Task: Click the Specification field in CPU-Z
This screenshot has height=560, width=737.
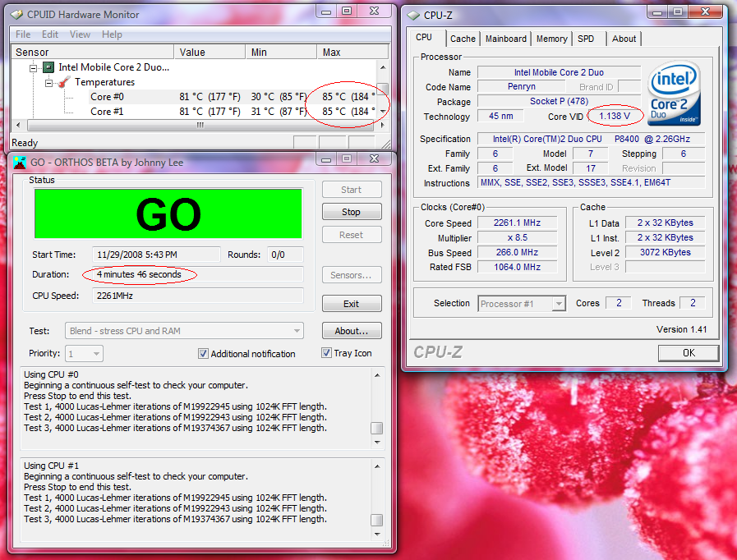Action: (592, 139)
